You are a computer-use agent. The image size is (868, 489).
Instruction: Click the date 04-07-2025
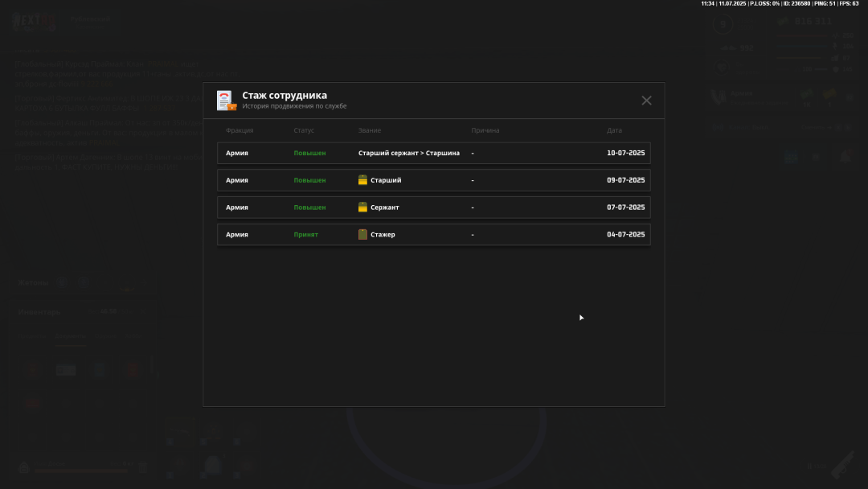625,234
